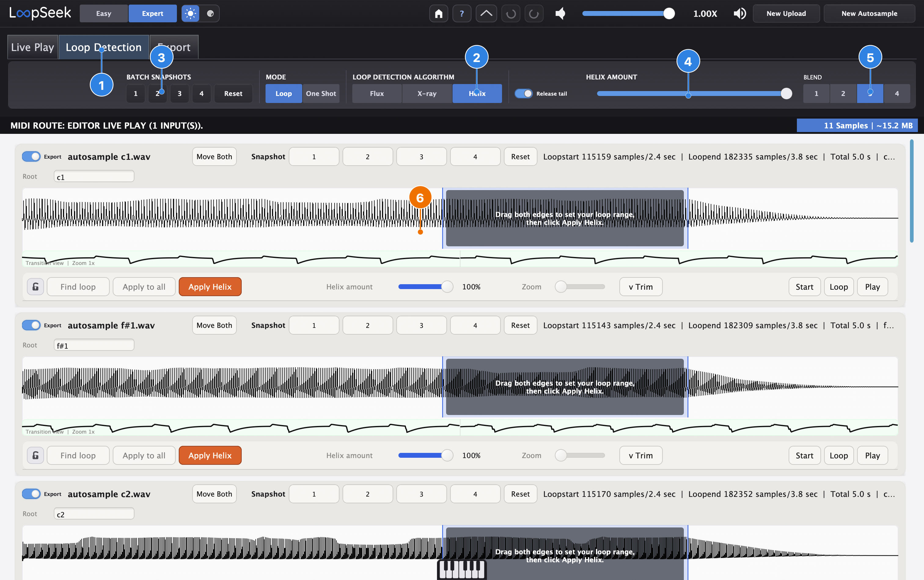The width and height of the screenshot is (924, 580).
Task: Select Easy mode
Action: pyautogui.click(x=104, y=13)
